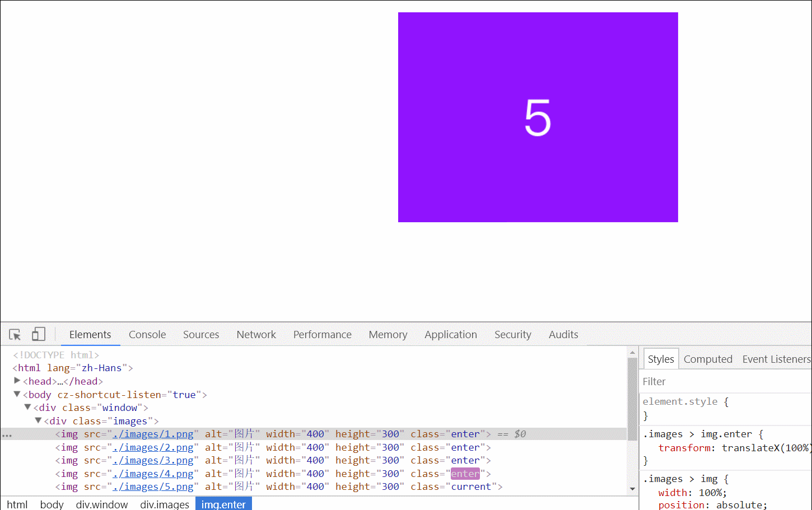The height and width of the screenshot is (510, 812).
Task: Open the Application tab
Action: pos(451,334)
